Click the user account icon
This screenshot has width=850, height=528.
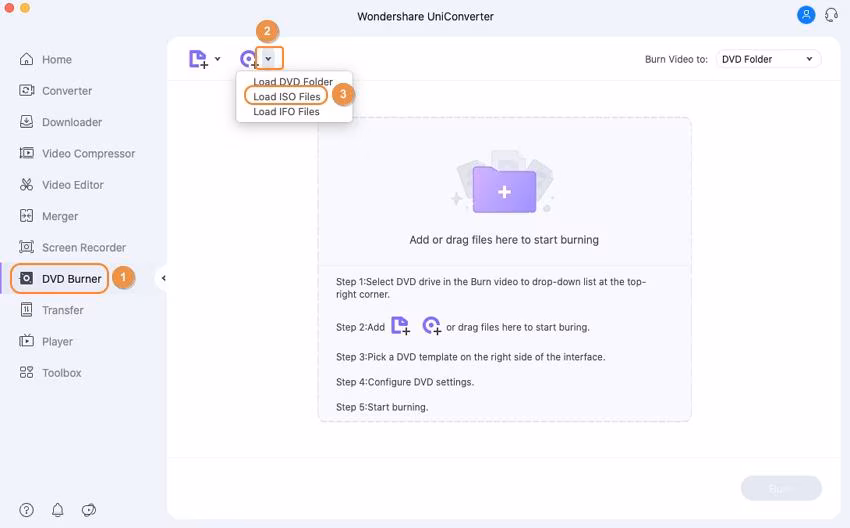(806, 15)
